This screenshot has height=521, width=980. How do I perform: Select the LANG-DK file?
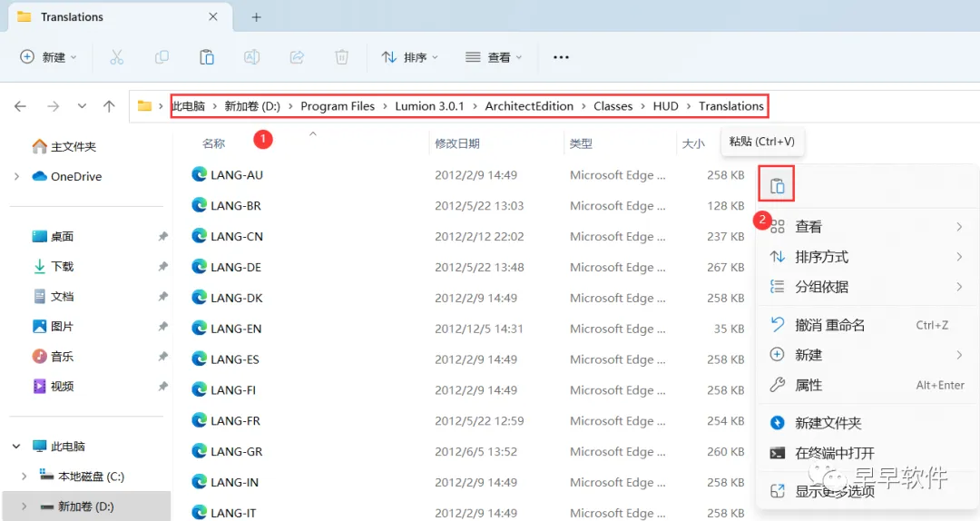(228, 298)
